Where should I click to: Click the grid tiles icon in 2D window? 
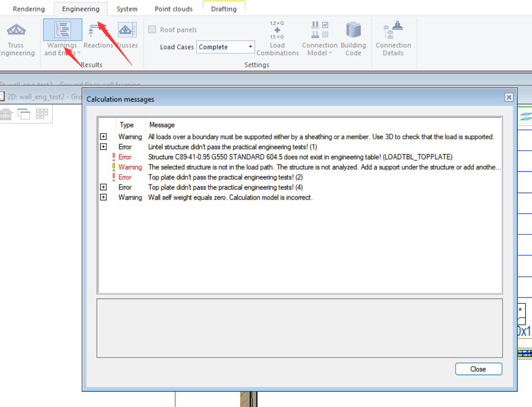(x=42, y=114)
